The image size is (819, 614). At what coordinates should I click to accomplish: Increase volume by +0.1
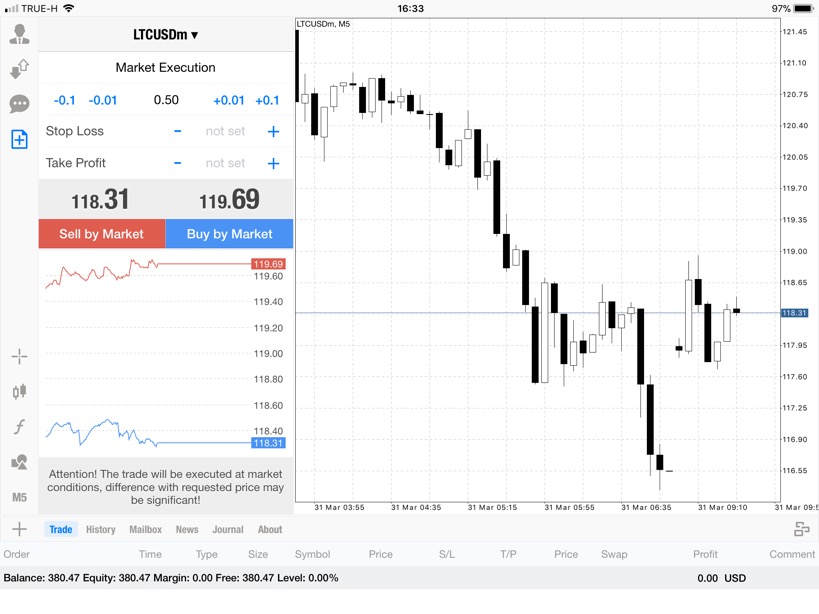coord(267,100)
